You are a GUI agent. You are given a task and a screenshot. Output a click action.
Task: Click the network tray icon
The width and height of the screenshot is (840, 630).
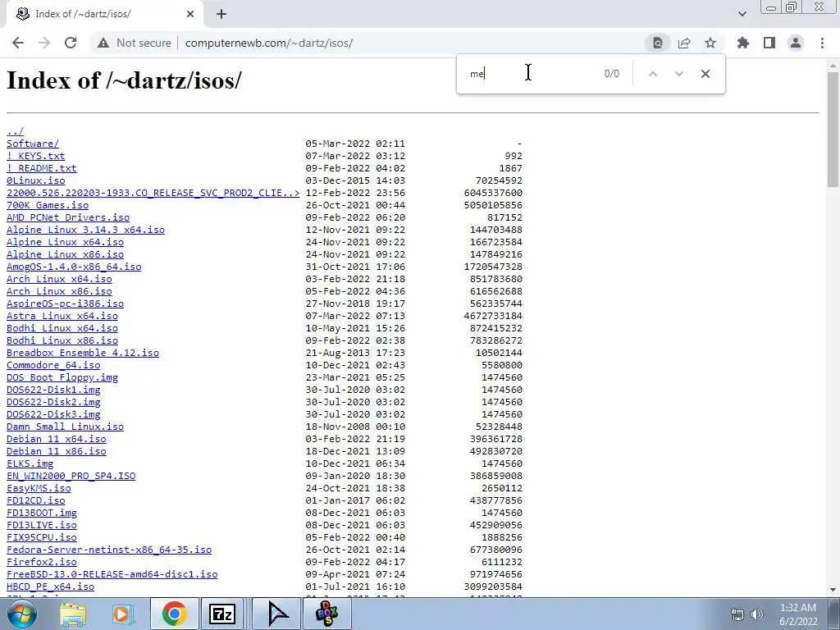coord(737,614)
